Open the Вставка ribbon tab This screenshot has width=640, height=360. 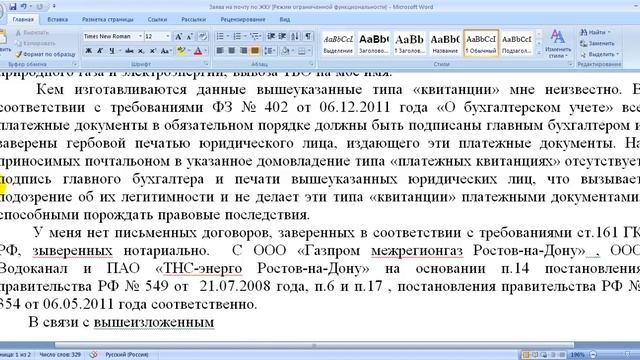click(58, 20)
